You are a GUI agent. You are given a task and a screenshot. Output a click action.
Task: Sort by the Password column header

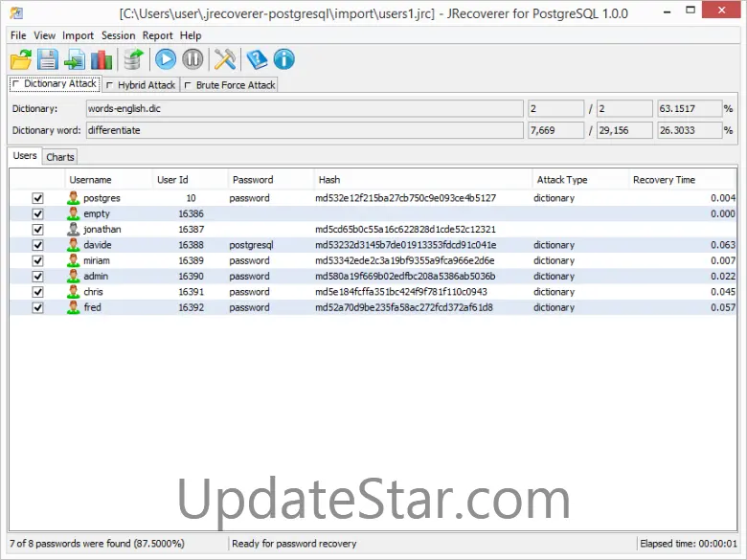coord(271,180)
